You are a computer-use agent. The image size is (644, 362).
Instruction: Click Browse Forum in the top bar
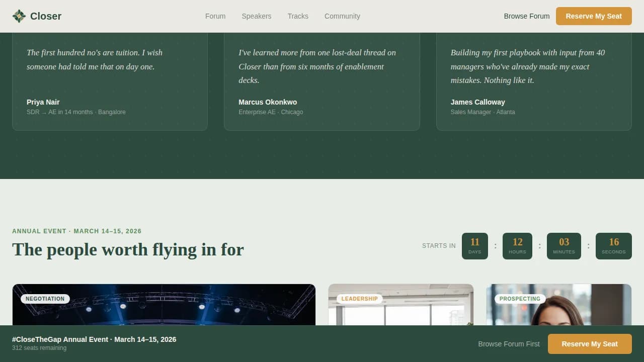(526, 16)
